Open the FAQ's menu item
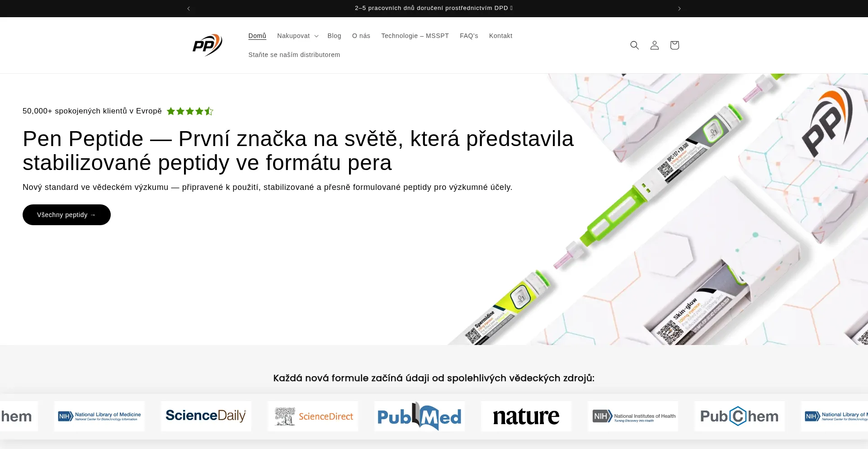This screenshot has height=449, width=868. 469,36
